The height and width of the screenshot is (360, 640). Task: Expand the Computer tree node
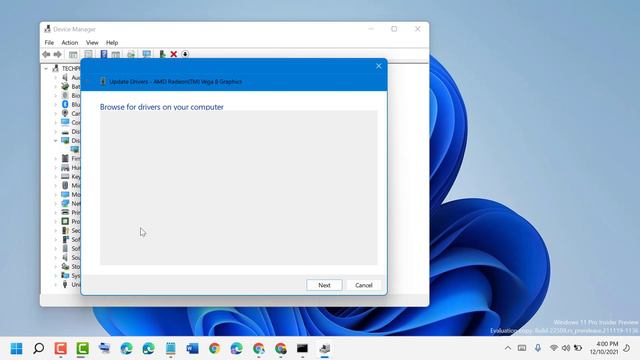click(56, 122)
